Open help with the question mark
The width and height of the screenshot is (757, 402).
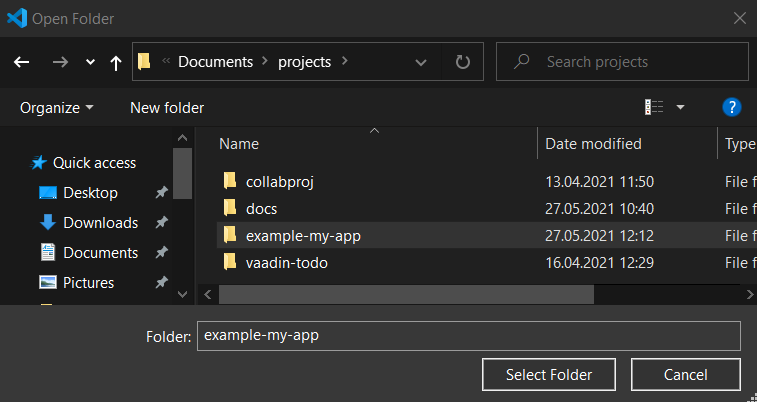[731, 107]
